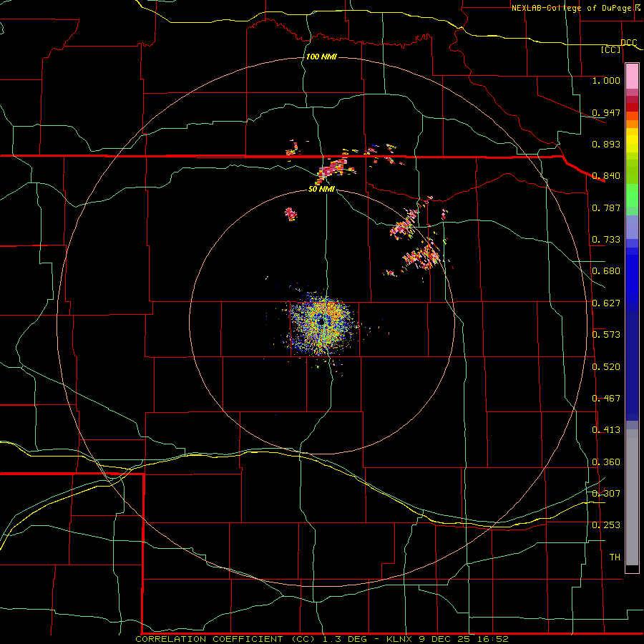This screenshot has height=644, width=644.
Task: Select the 0.253 value on color scale
Action: click(x=606, y=525)
